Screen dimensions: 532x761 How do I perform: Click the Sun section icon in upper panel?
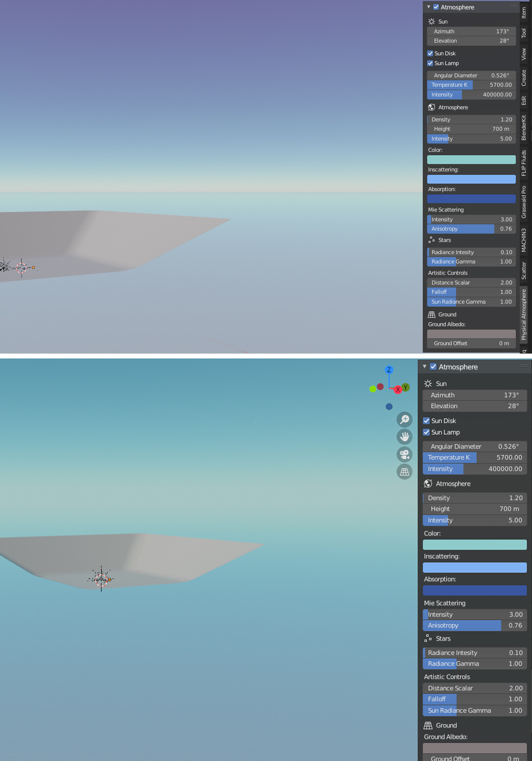pos(432,22)
